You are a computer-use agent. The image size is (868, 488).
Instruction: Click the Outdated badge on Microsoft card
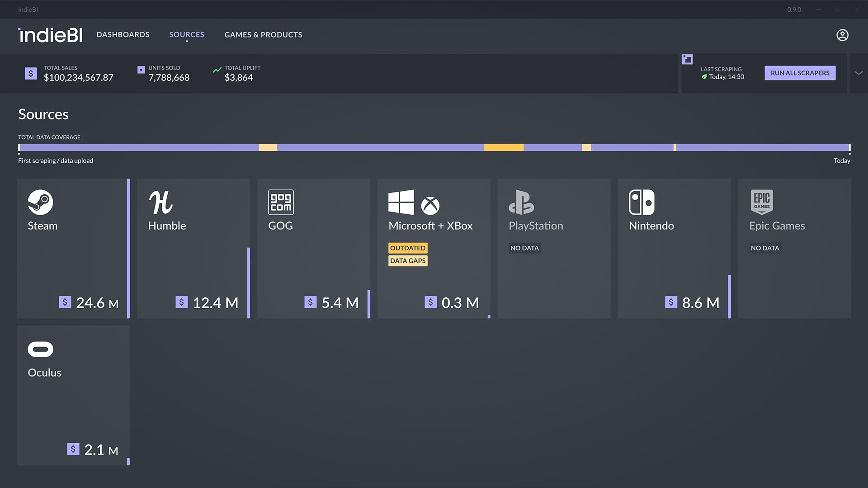[x=407, y=248]
